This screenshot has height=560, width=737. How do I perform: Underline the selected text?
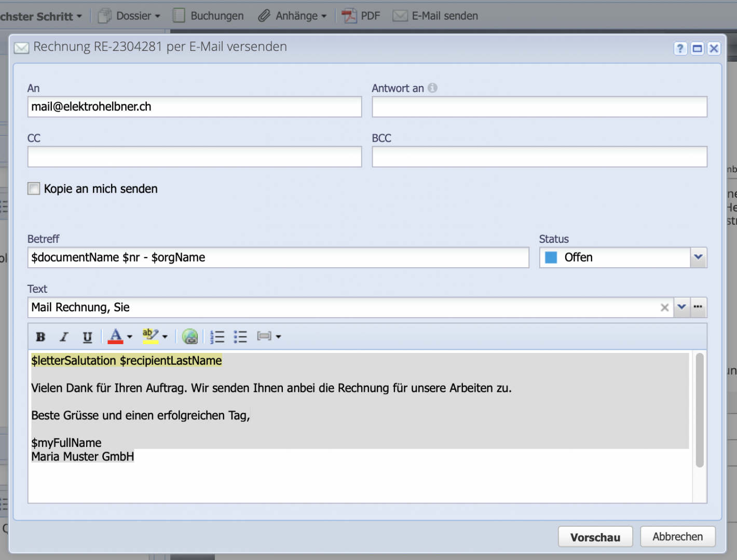click(87, 336)
